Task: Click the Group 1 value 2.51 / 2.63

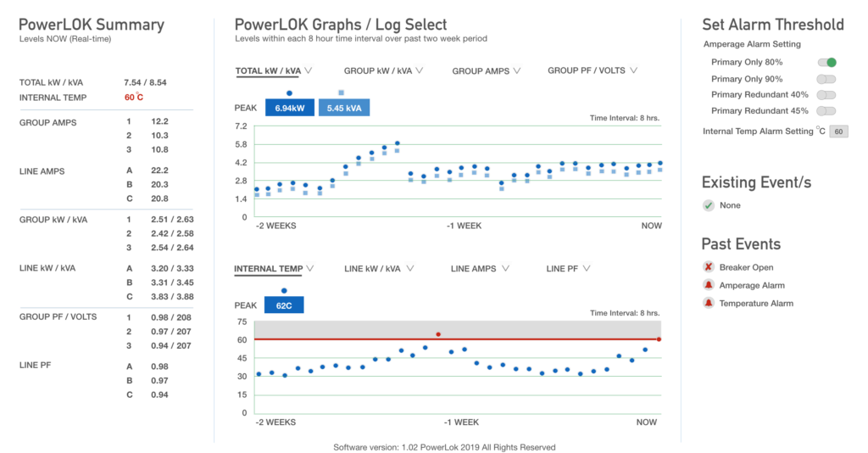Action: click(x=172, y=220)
